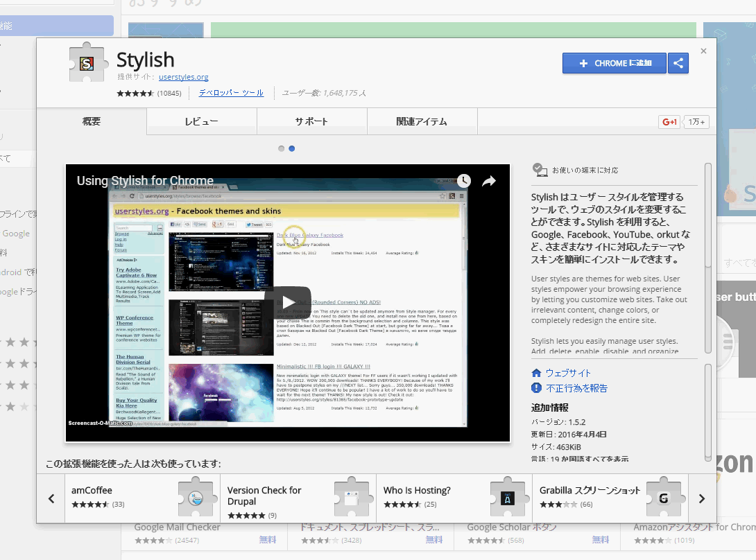The height and width of the screenshot is (560, 756).
Task: Open the userstyles.org provider link
Action: (x=184, y=77)
